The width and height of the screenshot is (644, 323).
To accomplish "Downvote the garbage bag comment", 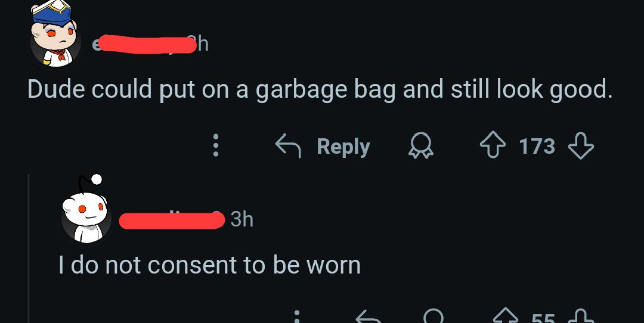I will [581, 146].
